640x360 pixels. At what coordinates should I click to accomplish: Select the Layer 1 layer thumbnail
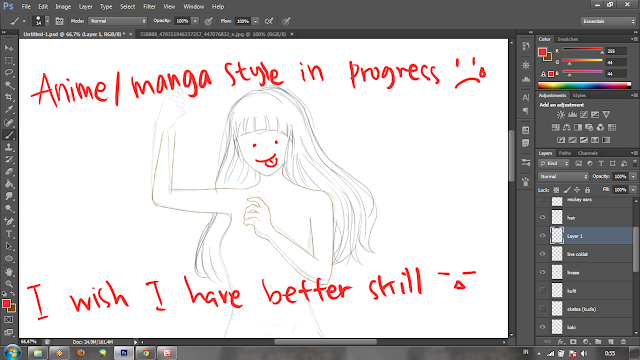pos(557,236)
